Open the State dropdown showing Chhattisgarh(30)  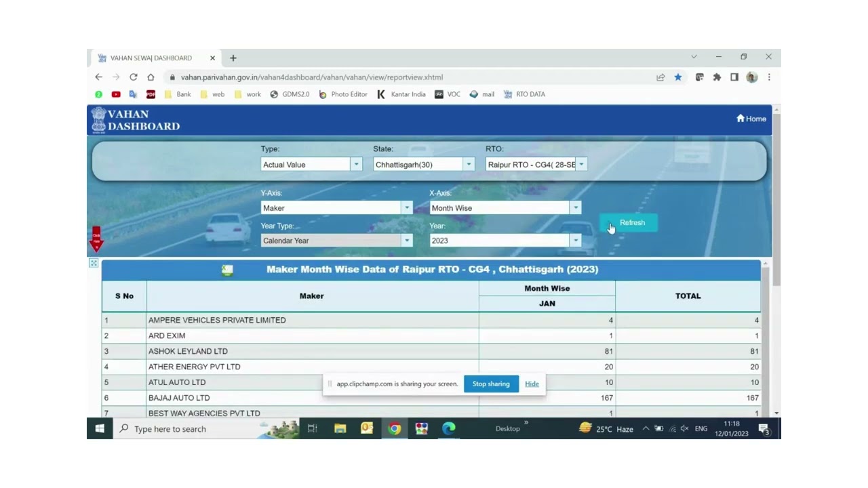coord(424,165)
